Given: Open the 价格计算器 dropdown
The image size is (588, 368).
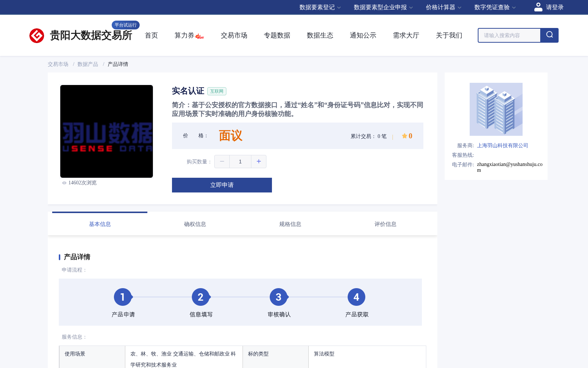Looking at the screenshot, I should click(444, 7).
